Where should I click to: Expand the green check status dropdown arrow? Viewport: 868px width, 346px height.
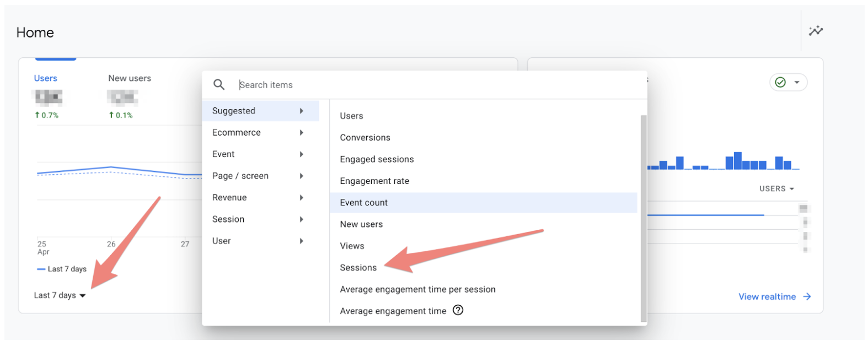(797, 82)
